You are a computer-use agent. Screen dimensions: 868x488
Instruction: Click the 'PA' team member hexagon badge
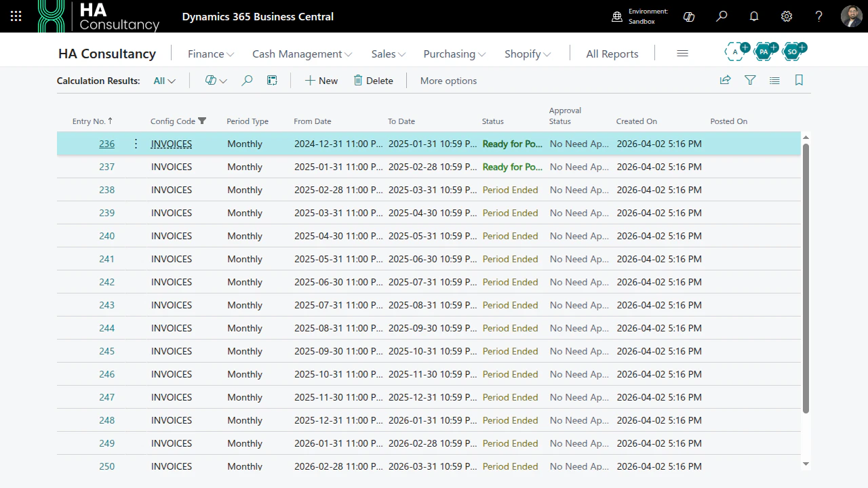[765, 51]
